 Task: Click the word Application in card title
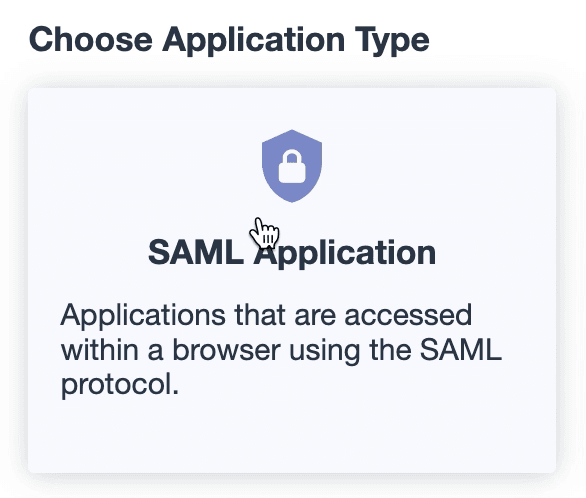[x=345, y=254]
